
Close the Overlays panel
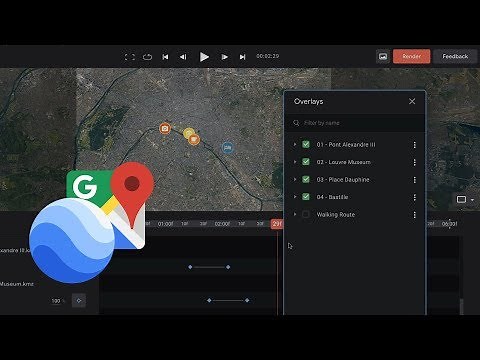[x=412, y=101]
